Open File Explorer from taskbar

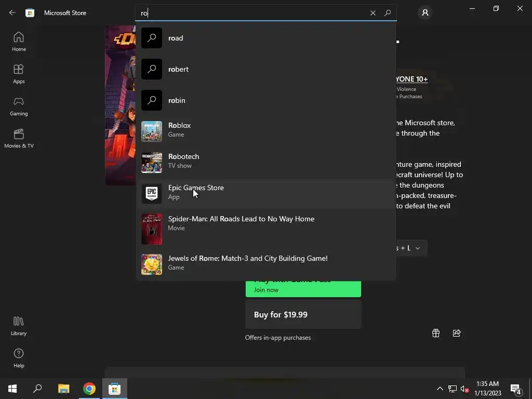click(x=63, y=389)
